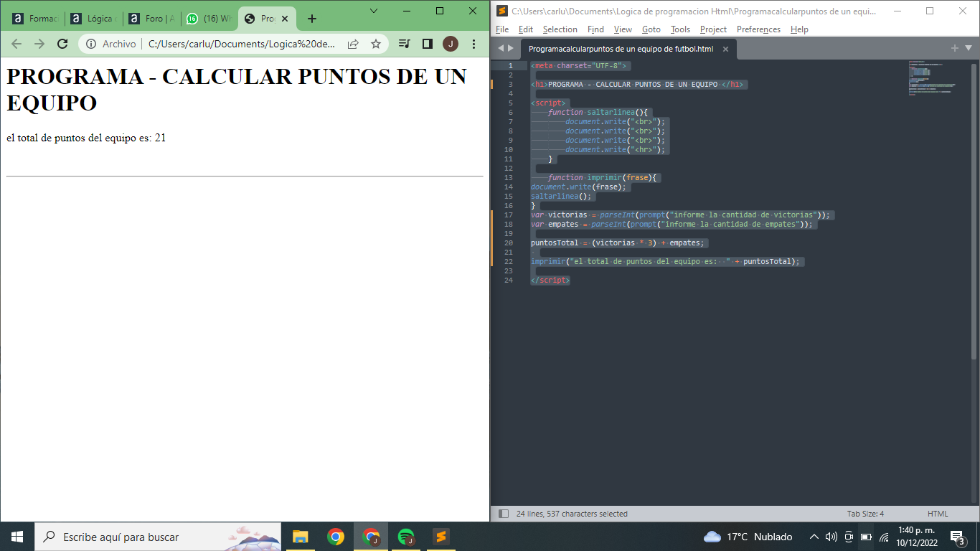Open the Windows Start menu
This screenshot has height=551, width=980.
(x=17, y=537)
